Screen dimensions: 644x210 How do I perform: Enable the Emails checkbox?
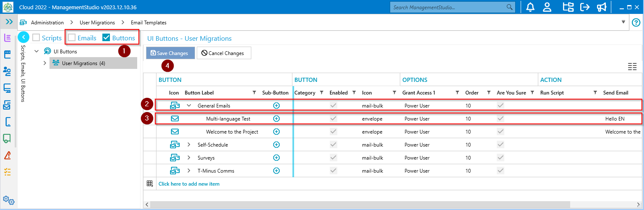pos(72,37)
